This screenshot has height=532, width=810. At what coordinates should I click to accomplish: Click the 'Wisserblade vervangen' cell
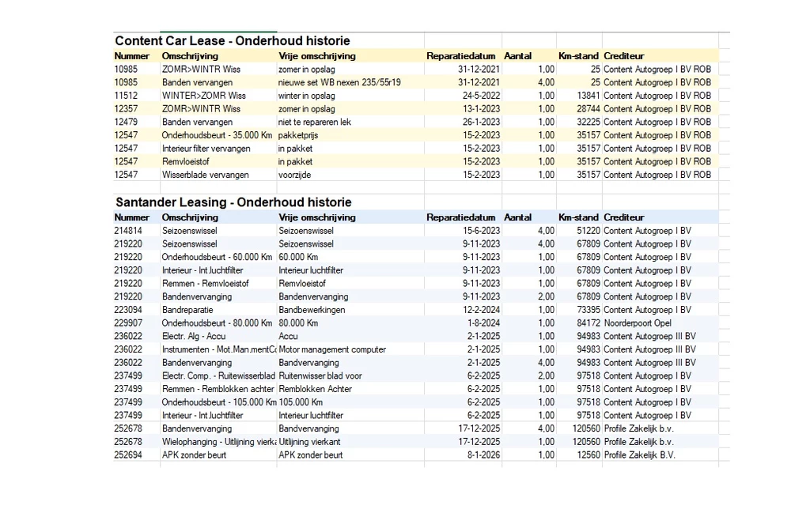tap(205, 175)
